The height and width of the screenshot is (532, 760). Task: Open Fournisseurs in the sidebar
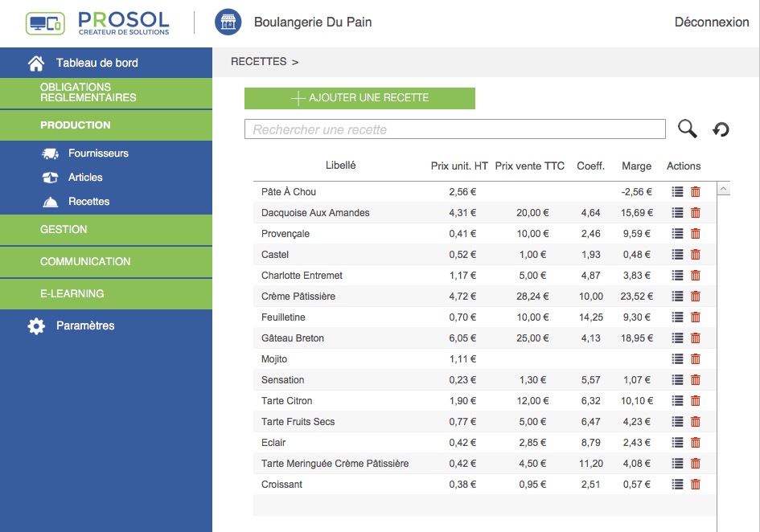coord(98,153)
